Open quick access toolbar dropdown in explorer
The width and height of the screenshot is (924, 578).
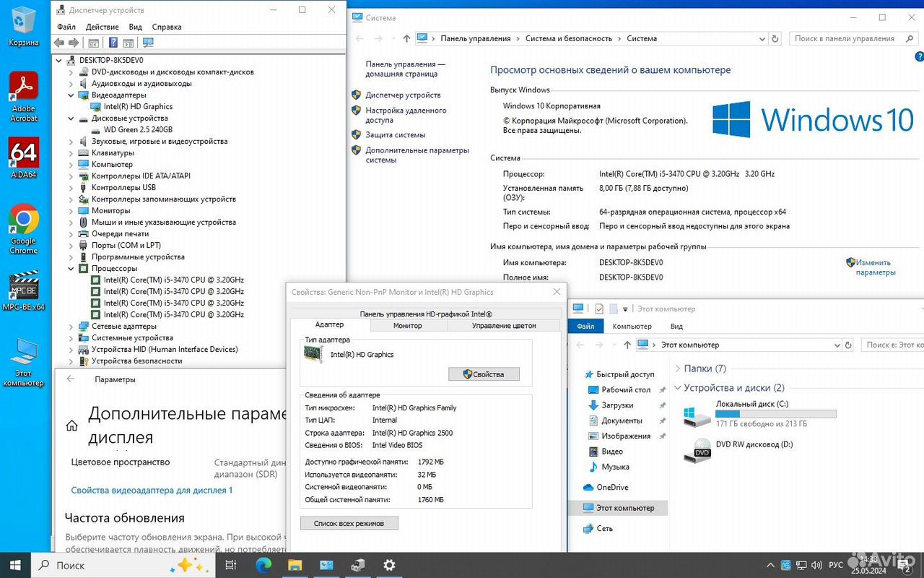point(627,309)
